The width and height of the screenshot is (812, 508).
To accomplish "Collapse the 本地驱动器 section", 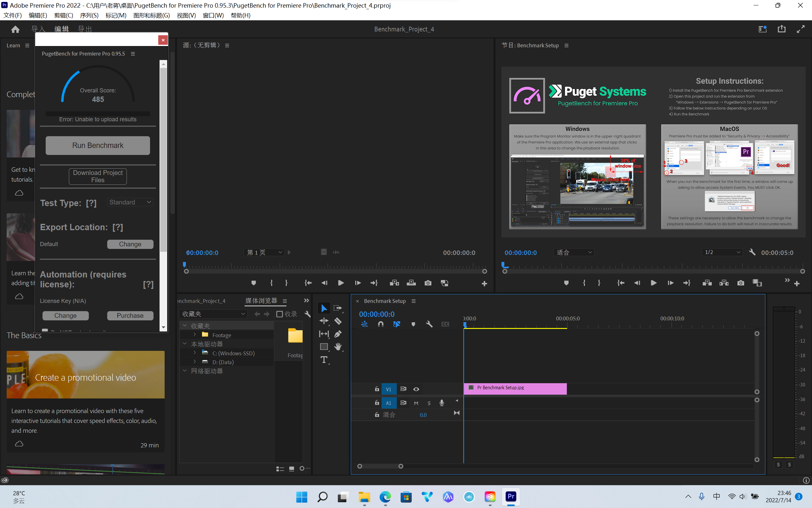I will [x=185, y=344].
